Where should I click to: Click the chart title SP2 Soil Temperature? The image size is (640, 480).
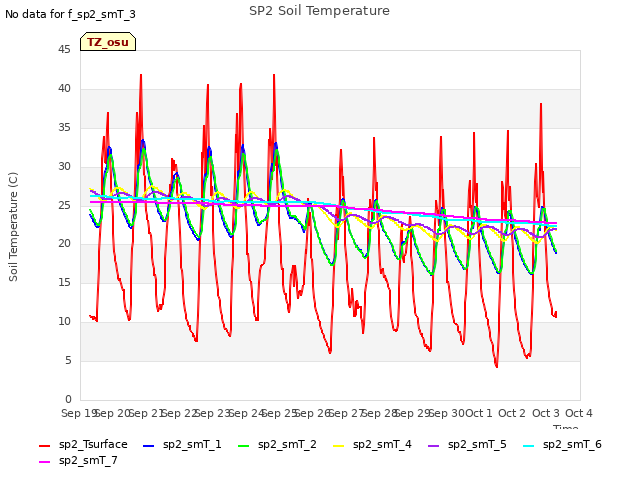pos(319,11)
